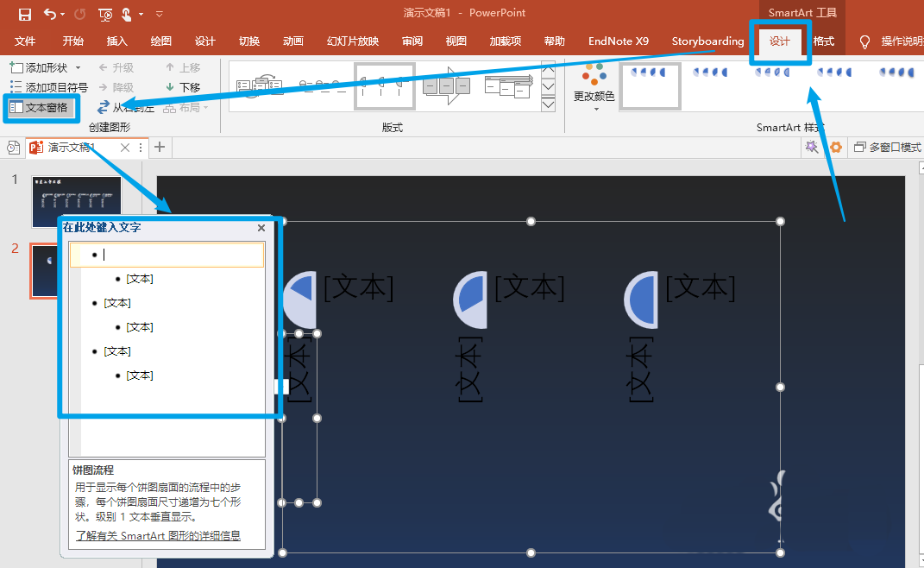Toggle the 从右到左 direction button
This screenshot has width=924, height=568.
[125, 107]
